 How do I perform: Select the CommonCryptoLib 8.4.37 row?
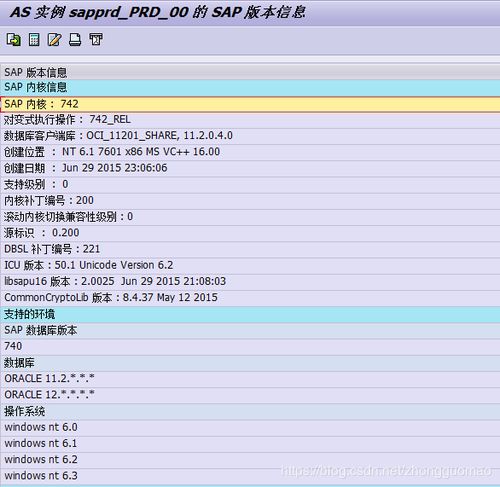pyautogui.click(x=250, y=298)
